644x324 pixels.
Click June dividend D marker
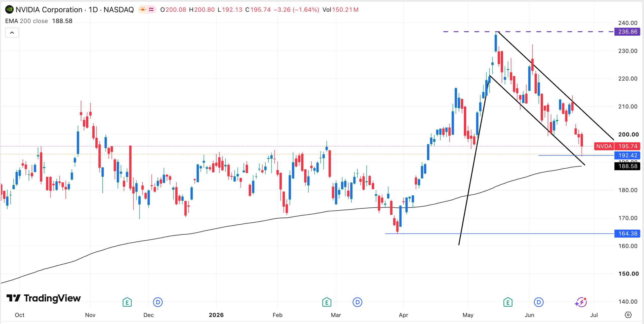[x=539, y=302]
